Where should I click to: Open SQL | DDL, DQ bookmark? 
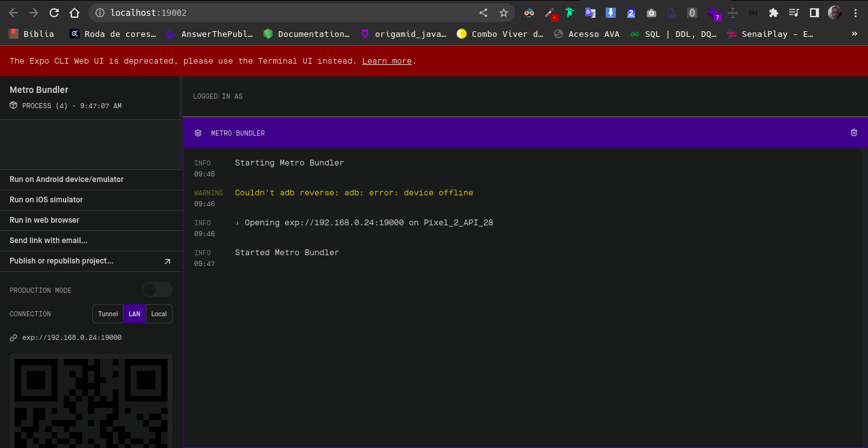click(673, 34)
